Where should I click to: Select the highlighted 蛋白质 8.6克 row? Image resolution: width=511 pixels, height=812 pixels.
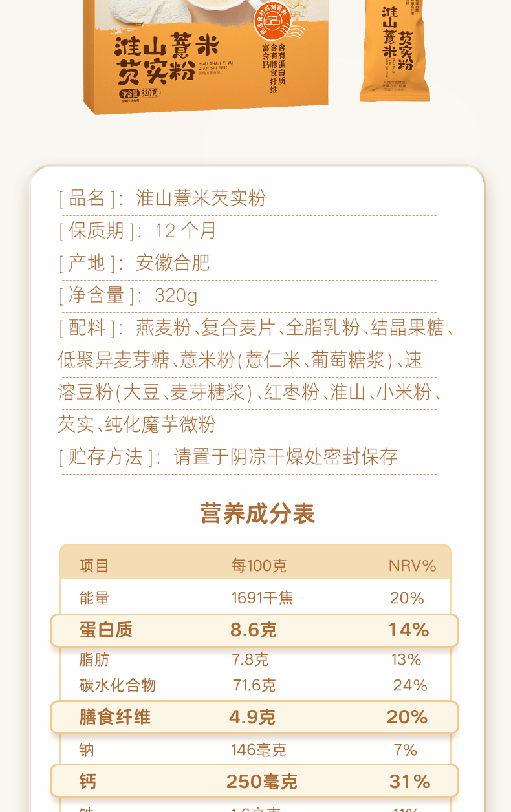tap(255, 630)
